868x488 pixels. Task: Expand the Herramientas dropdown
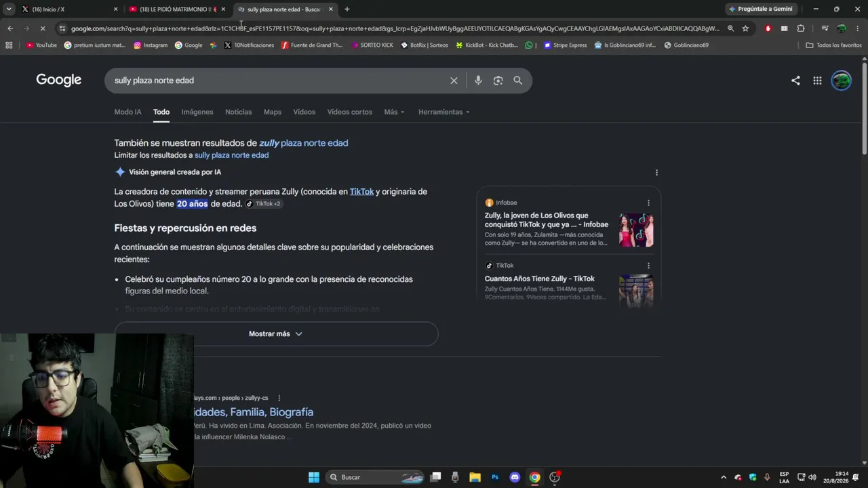444,112
